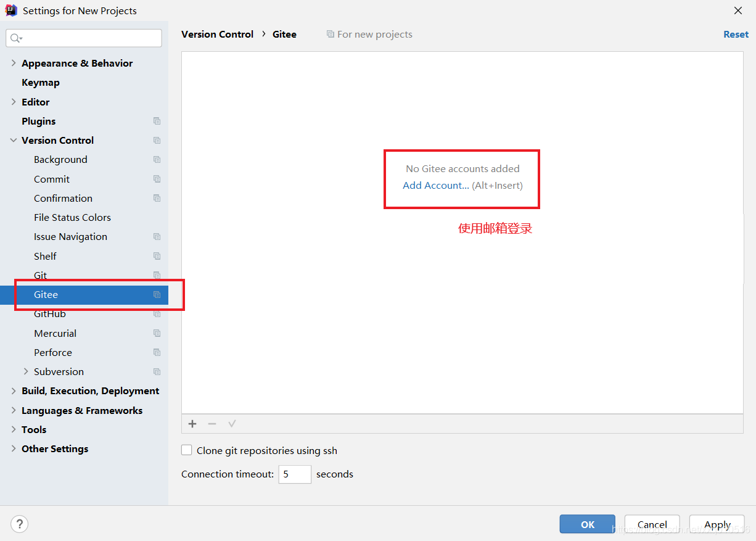Expand Languages & Frameworks section
The width and height of the screenshot is (756, 541).
point(14,410)
